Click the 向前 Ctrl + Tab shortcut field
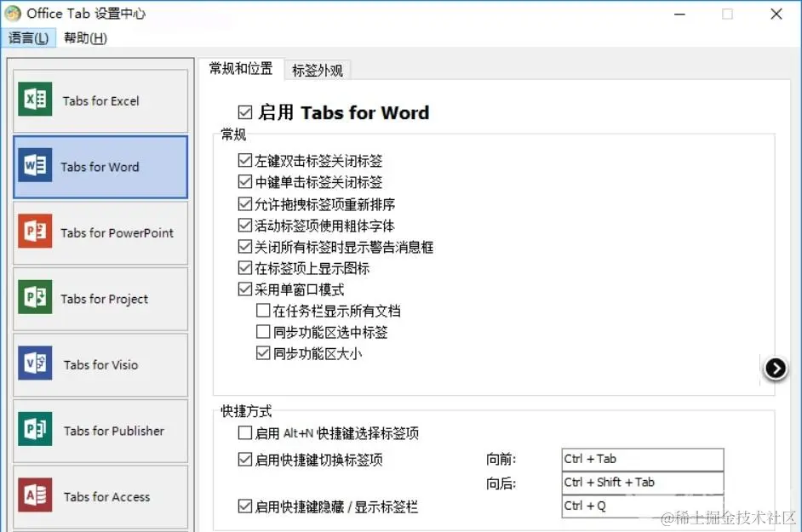Screen dimensions: 802x532 (643, 460)
